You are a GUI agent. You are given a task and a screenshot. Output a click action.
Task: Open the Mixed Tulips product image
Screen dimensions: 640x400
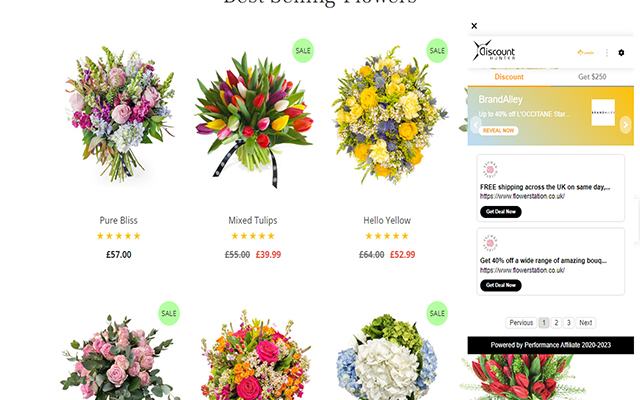pyautogui.click(x=253, y=118)
